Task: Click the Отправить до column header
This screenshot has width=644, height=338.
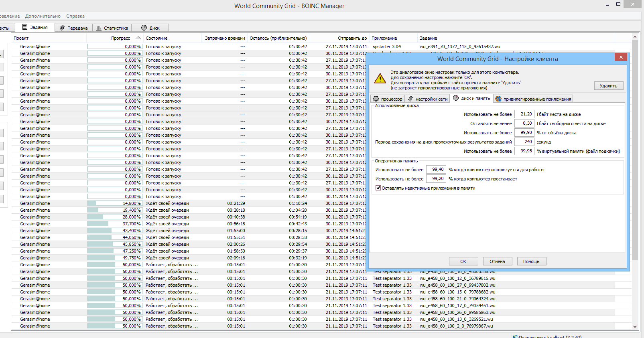Action: tap(339, 38)
